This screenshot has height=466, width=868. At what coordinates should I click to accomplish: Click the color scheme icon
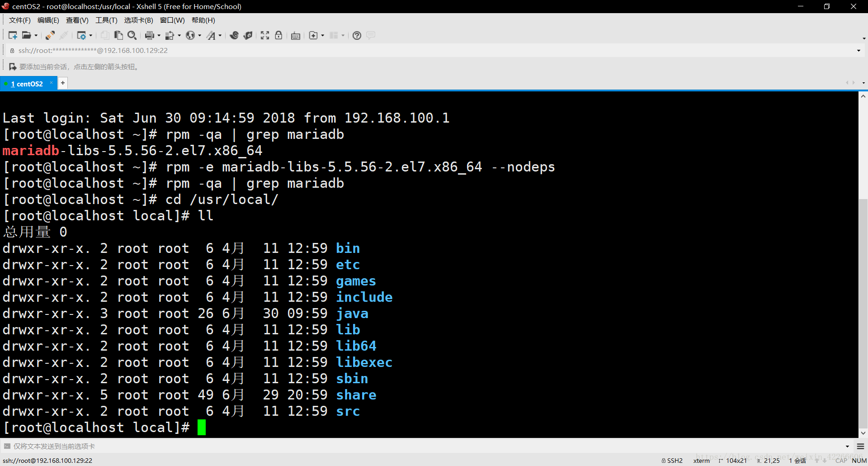pos(170,35)
